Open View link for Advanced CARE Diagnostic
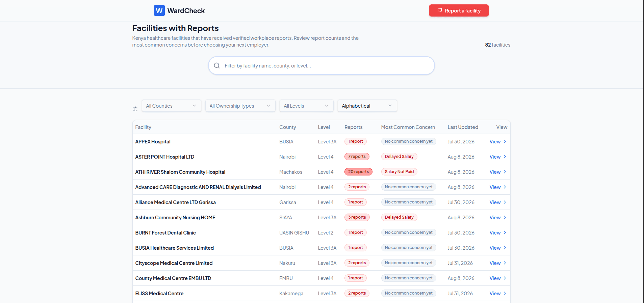 497,187
